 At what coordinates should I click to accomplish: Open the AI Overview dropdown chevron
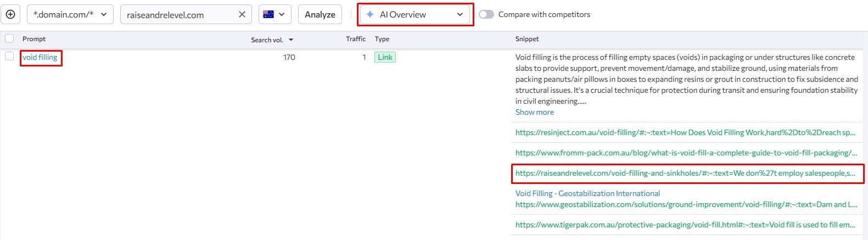460,15
